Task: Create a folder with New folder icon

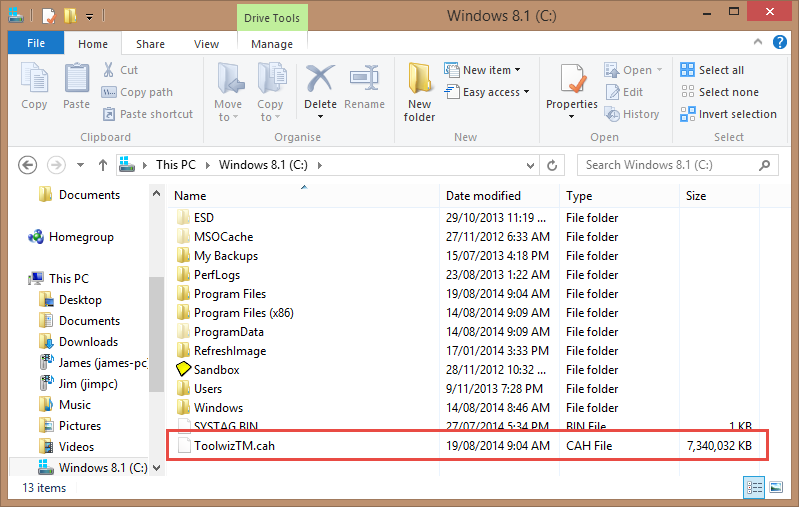Action: pos(419,78)
